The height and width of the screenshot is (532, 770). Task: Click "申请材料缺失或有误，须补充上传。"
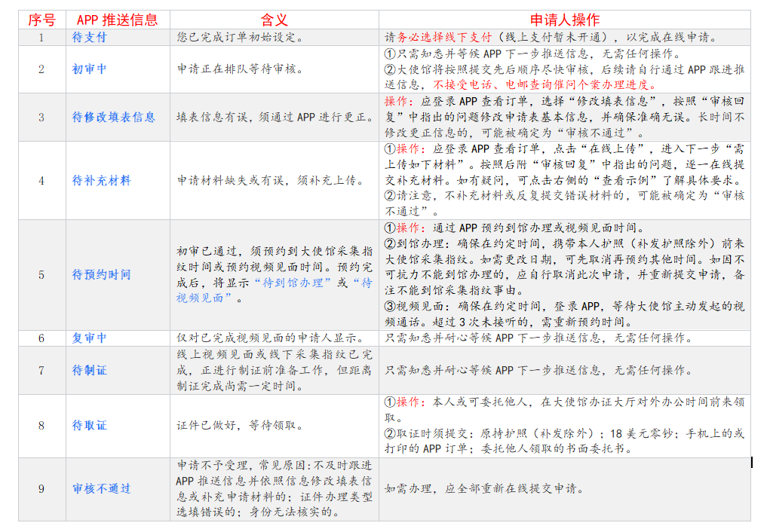(271, 181)
